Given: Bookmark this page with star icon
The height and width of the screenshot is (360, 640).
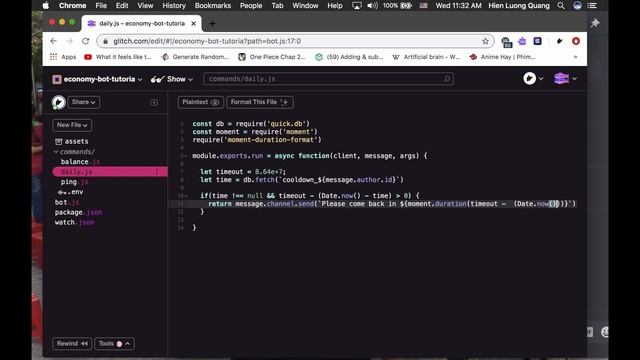Looking at the screenshot, I should pyautogui.click(x=485, y=41).
